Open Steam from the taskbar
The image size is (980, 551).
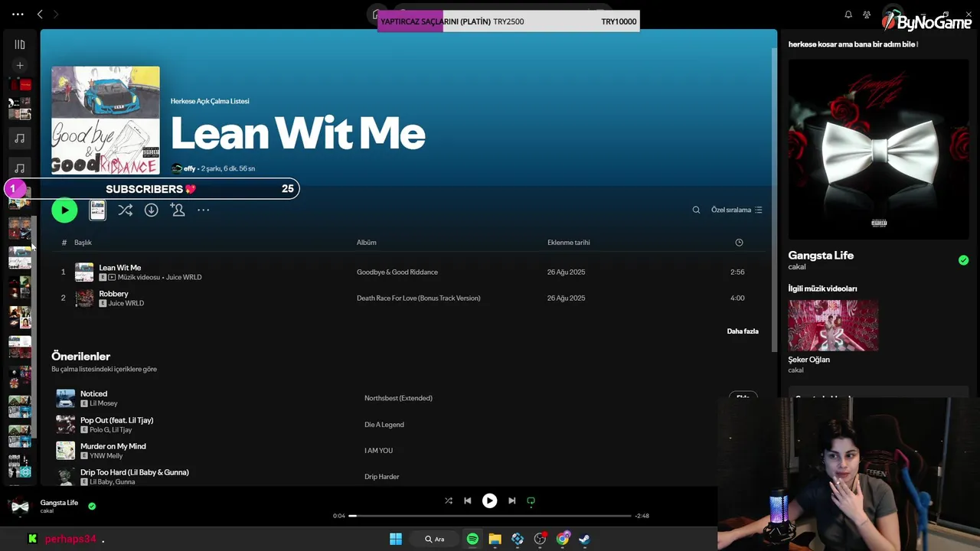click(x=584, y=539)
